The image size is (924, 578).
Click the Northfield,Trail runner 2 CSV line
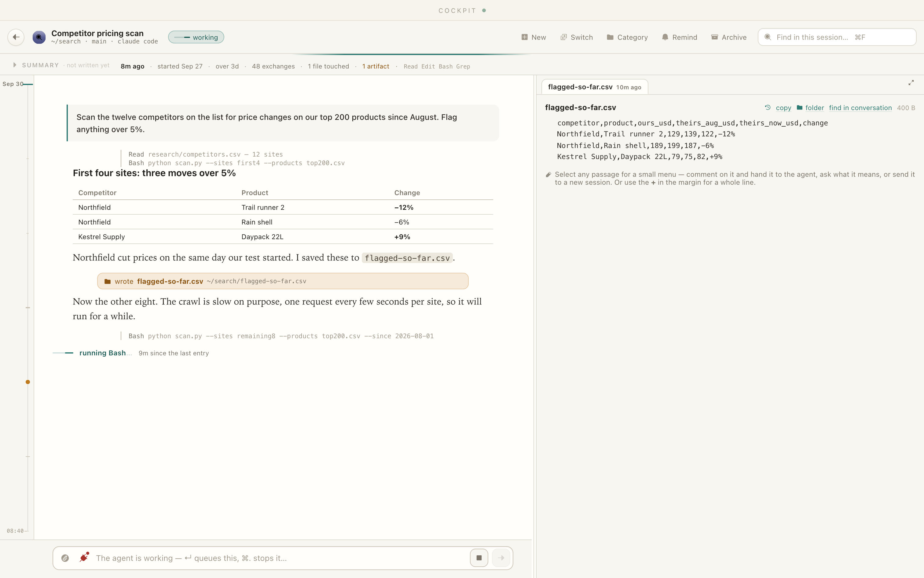[x=646, y=134]
